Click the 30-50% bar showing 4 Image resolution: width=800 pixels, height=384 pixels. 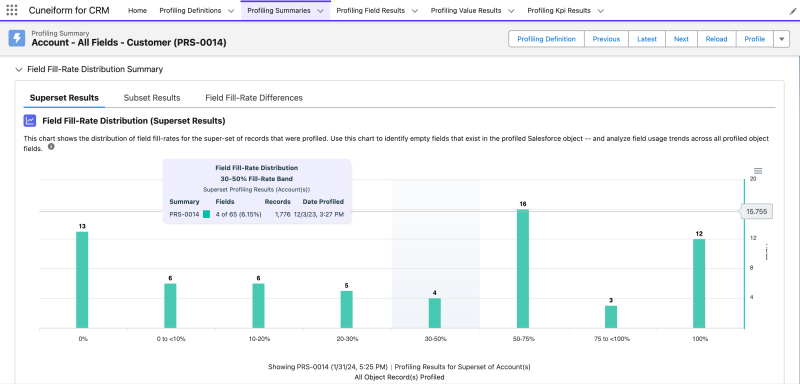point(435,313)
